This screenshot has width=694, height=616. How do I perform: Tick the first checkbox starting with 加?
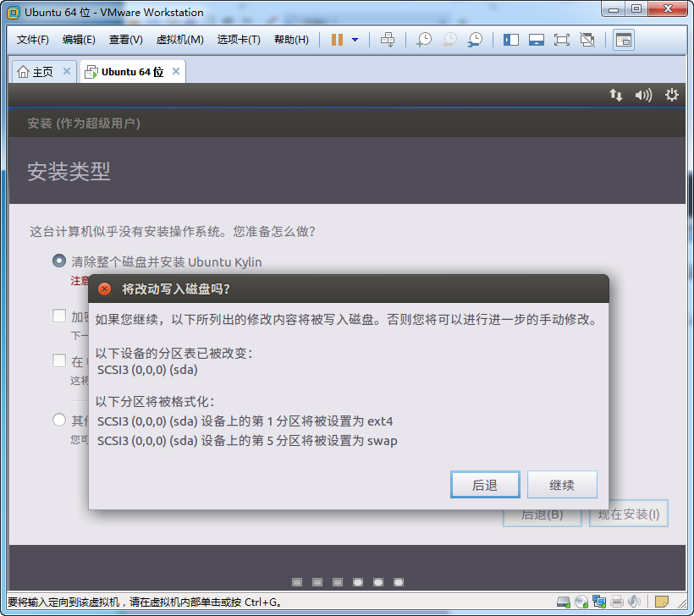(x=59, y=316)
